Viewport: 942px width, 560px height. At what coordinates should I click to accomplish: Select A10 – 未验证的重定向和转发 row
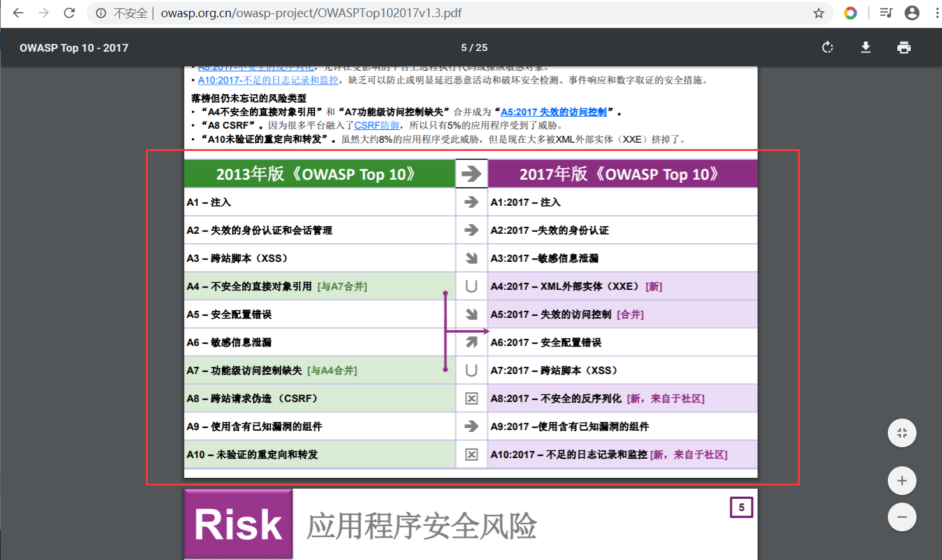(x=320, y=454)
